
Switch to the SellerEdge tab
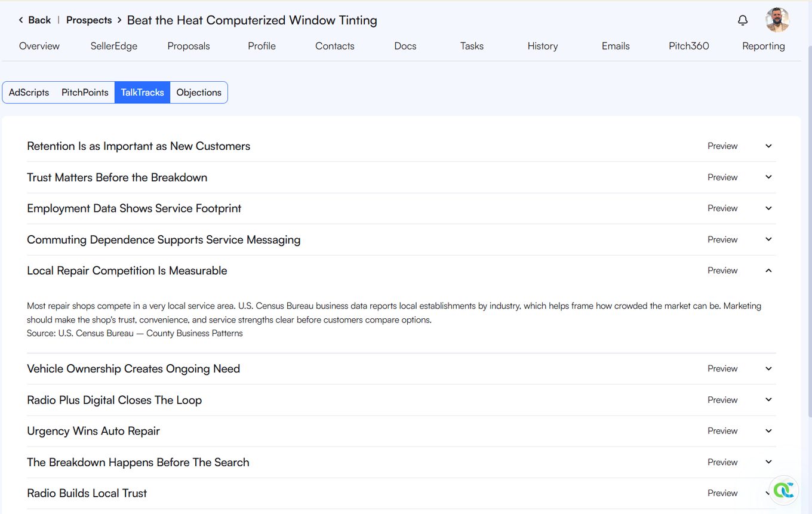point(114,46)
